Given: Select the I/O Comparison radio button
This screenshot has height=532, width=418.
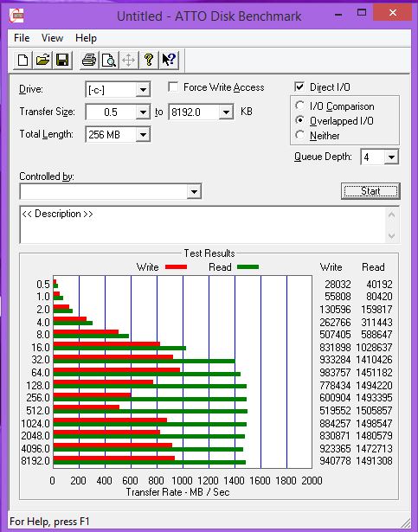Looking at the screenshot, I should coord(299,106).
